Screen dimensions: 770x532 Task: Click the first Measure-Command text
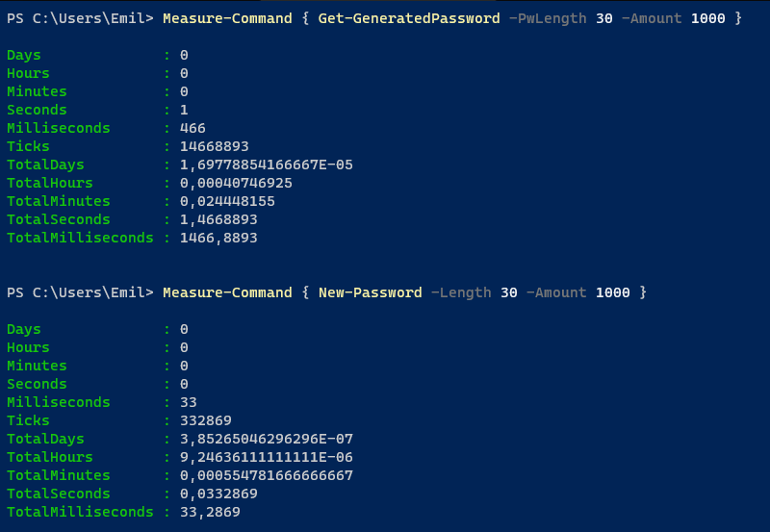(227, 18)
